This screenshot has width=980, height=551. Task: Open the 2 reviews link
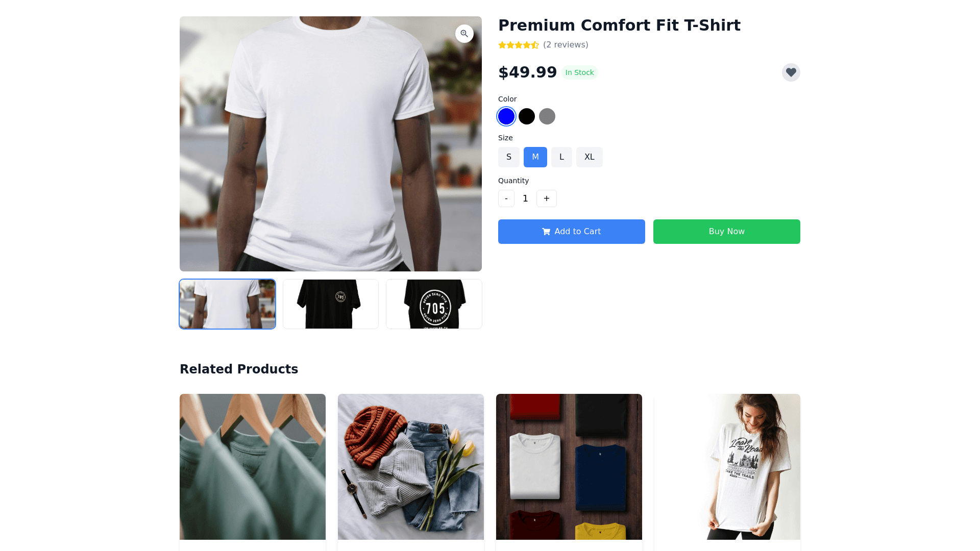point(566,45)
